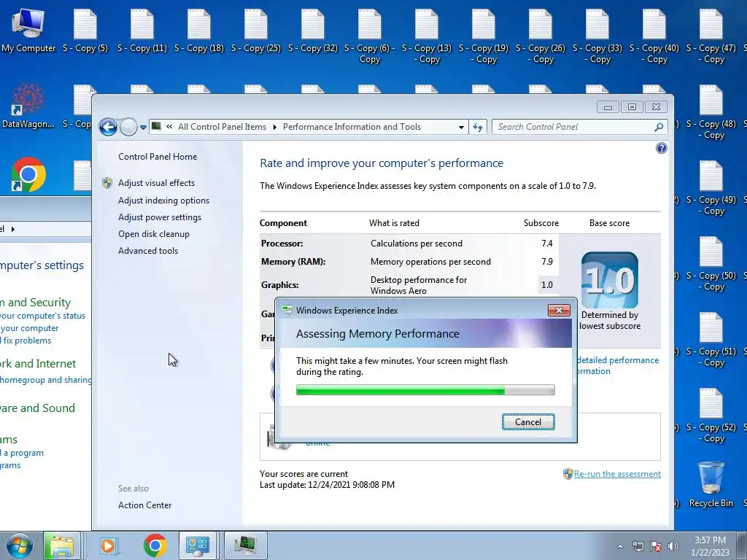Image resolution: width=747 pixels, height=560 pixels.
Task: Open Network and Internet in background window
Action: tap(38, 364)
